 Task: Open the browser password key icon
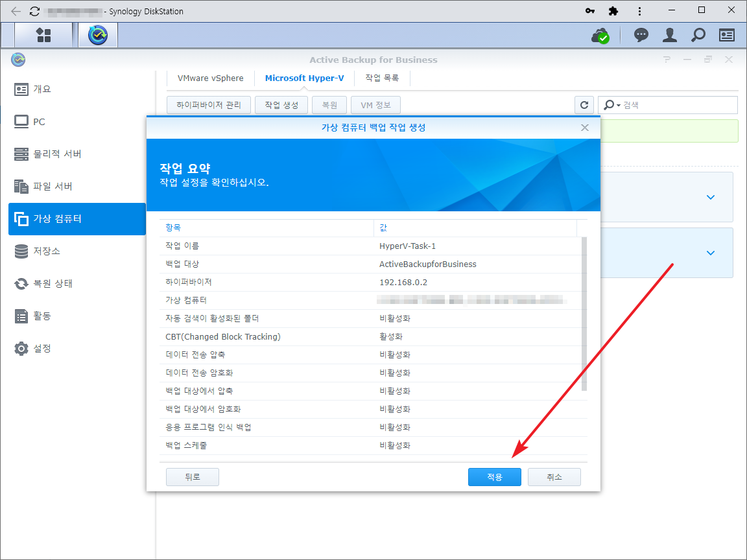click(x=590, y=10)
